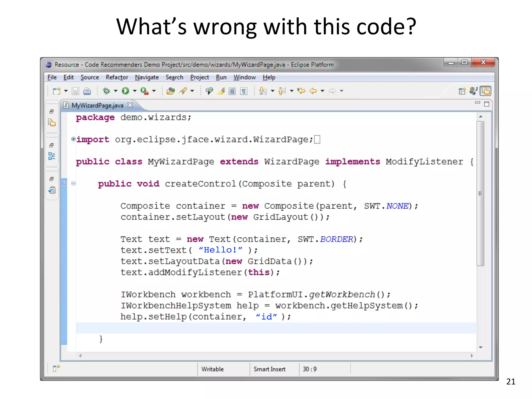Screen dimensions: 532x399
Task: Open the Previous Annotation dropdown arrow
Action: coord(291,91)
